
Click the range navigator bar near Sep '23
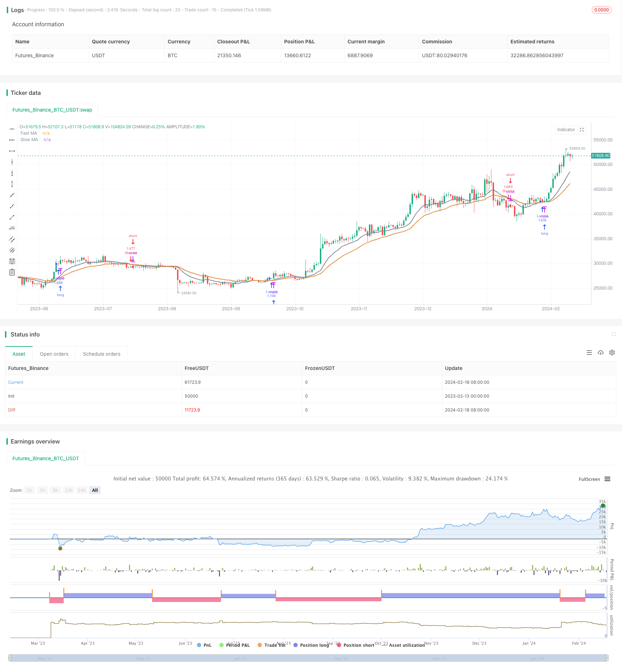click(x=341, y=658)
